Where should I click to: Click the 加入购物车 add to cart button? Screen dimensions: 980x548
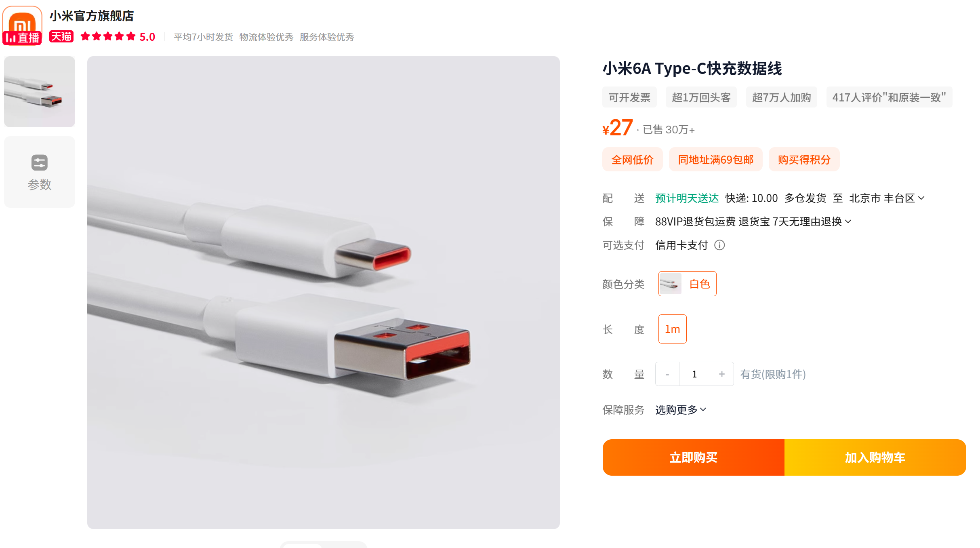click(875, 457)
